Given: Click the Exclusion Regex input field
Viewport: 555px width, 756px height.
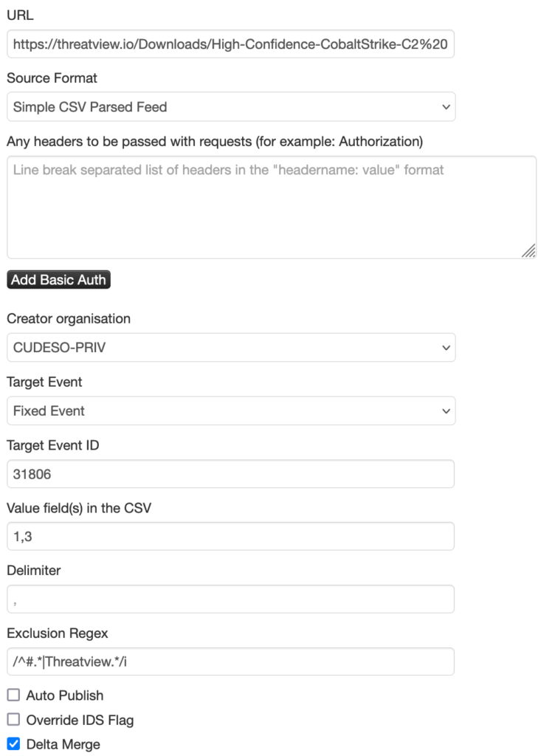Looking at the screenshot, I should click(230, 661).
